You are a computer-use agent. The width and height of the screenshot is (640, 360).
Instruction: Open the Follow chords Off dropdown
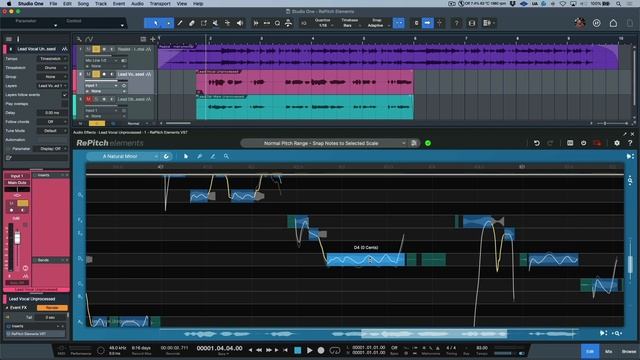click(x=52, y=122)
